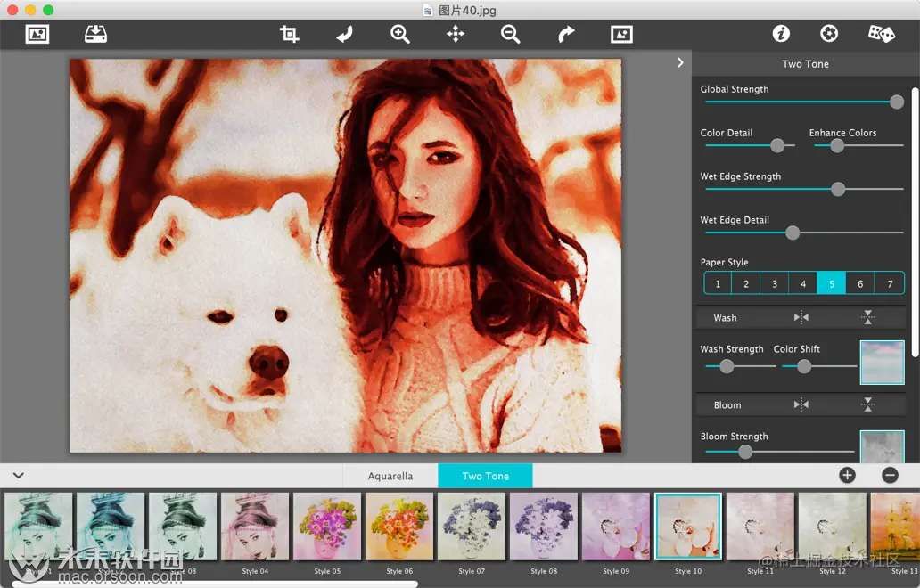Open the settings gear icon
920x588 pixels.
(829, 34)
